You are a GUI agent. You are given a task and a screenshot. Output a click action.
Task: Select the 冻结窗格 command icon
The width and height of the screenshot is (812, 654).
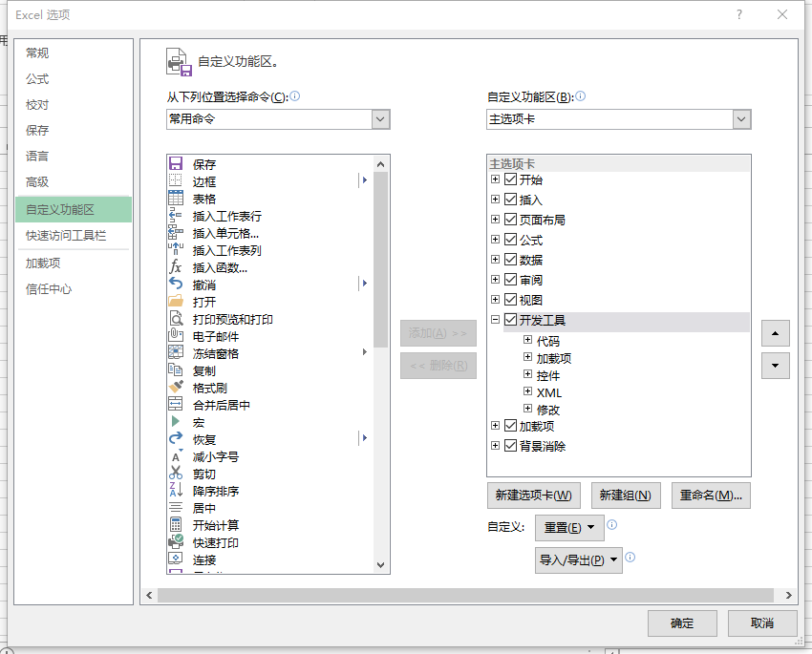(177, 353)
